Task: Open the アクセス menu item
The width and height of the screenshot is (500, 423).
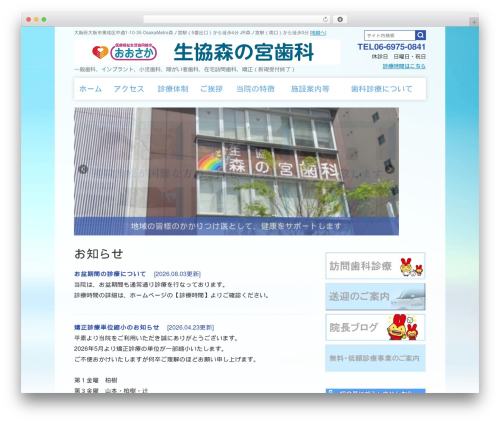Action: click(129, 89)
